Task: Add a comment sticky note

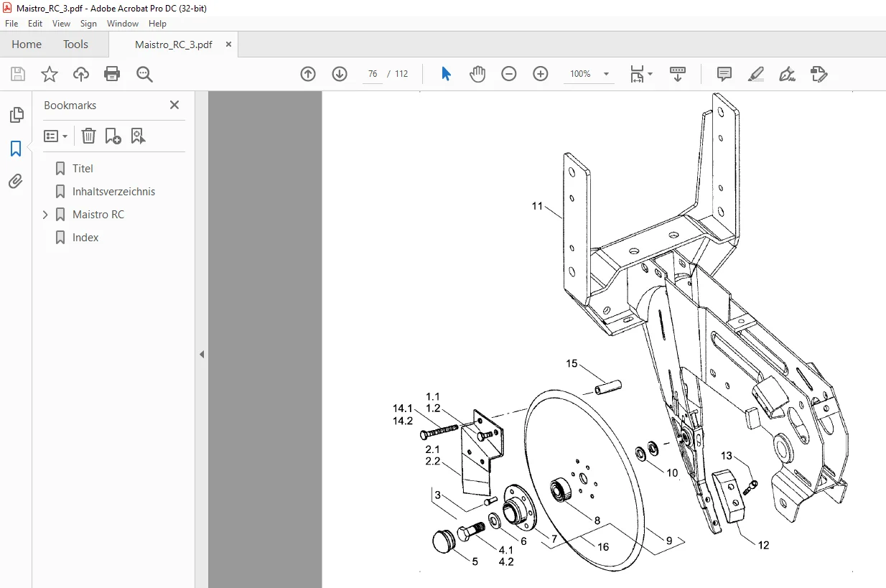Action: (x=724, y=74)
